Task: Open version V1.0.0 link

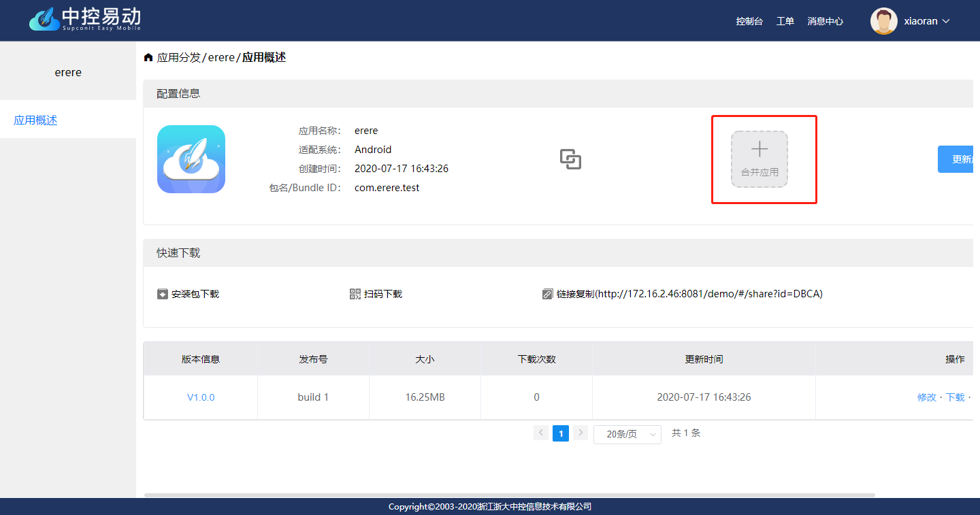Action: tap(201, 397)
